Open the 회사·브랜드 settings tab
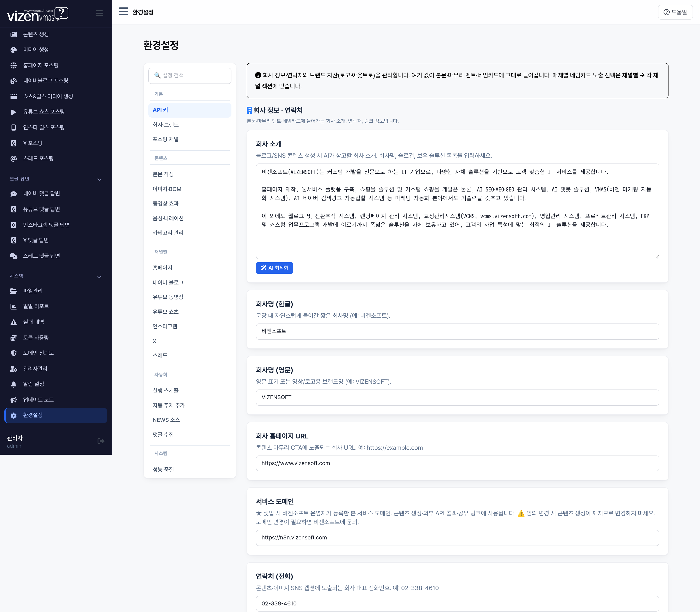The image size is (700, 612). 190,125
